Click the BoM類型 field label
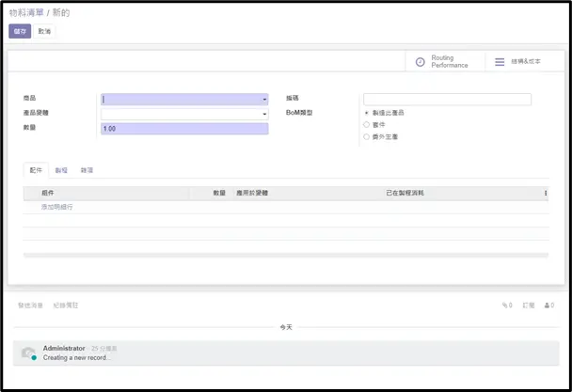 pos(299,113)
